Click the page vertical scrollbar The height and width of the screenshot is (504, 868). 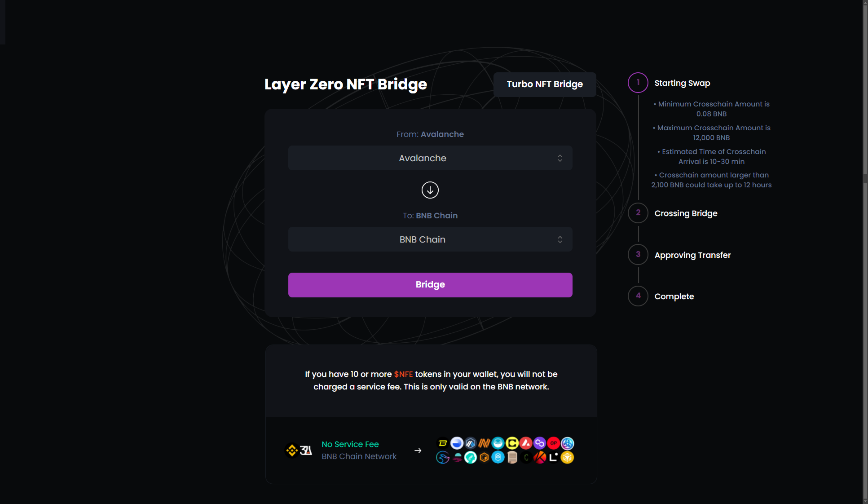[865, 252]
